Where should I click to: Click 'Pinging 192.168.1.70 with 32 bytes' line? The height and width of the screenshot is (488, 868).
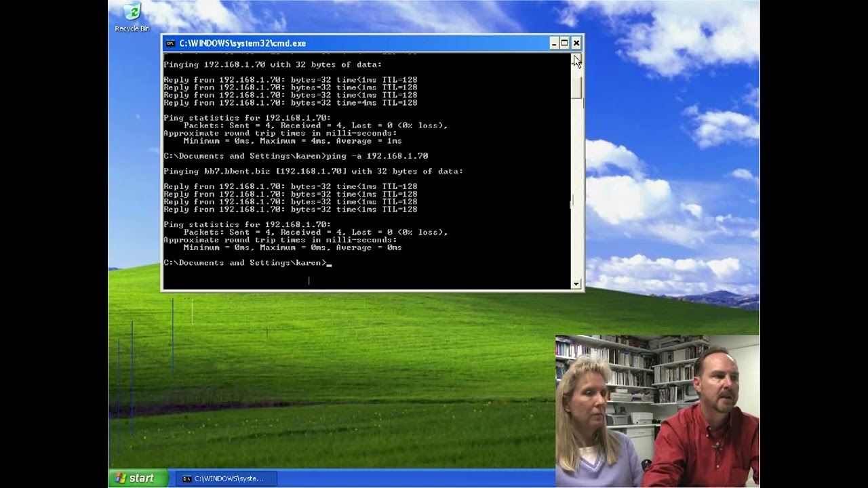click(273, 65)
